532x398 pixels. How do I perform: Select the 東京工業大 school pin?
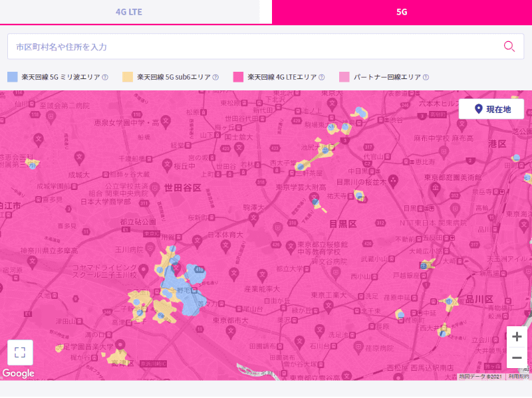329,306
